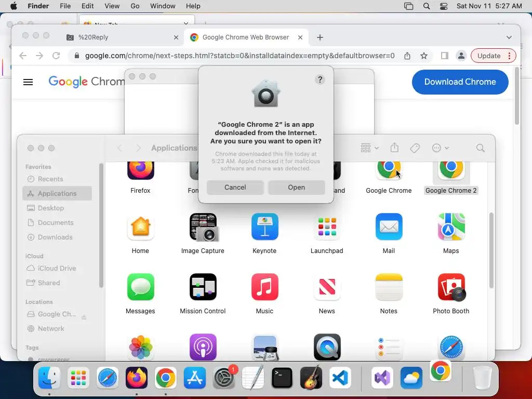This screenshot has width=532, height=399.
Task: Open Launchpad in the Finder window
Action: tap(327, 227)
